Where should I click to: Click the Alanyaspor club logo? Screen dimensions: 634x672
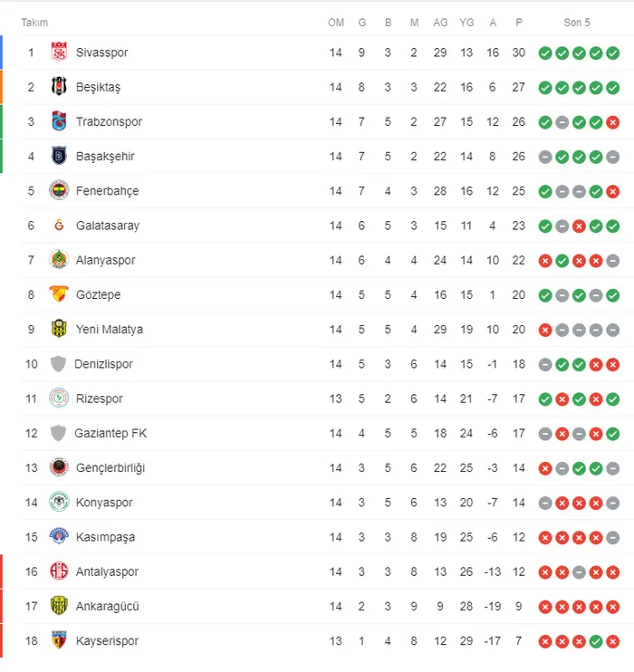[59, 260]
